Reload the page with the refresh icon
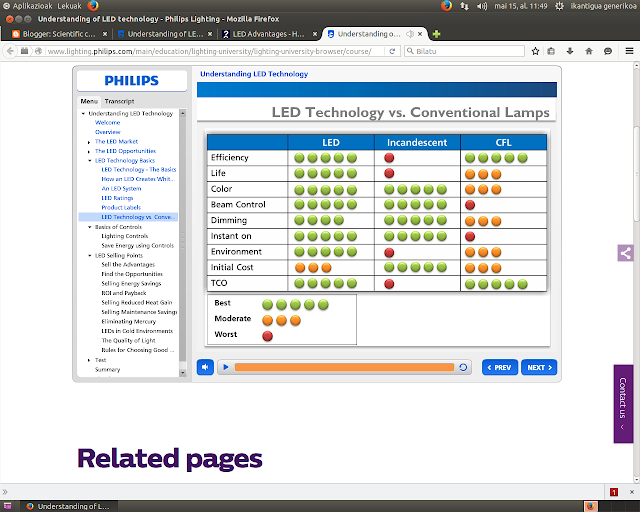Viewport: 640px width, 512px height. pyautogui.click(x=392, y=51)
